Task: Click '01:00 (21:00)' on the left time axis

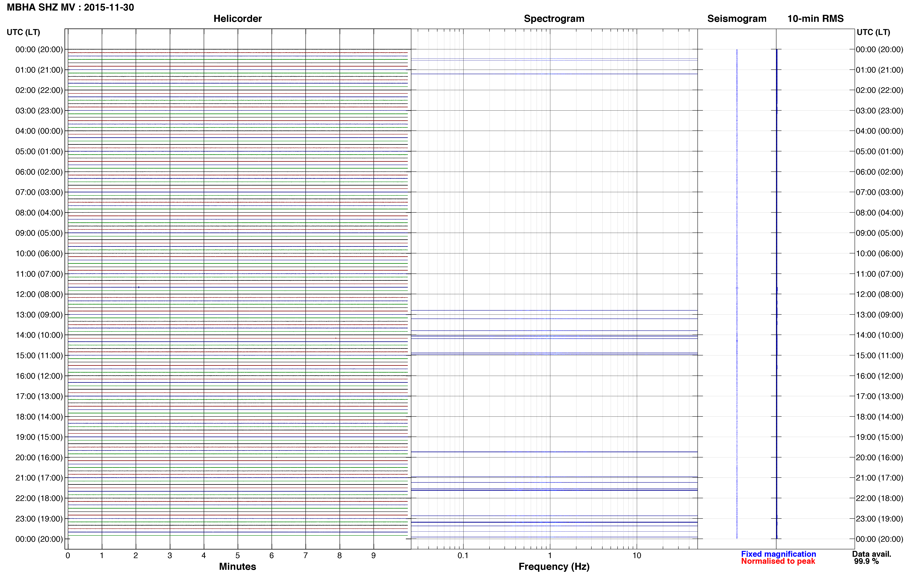Action: (39, 70)
